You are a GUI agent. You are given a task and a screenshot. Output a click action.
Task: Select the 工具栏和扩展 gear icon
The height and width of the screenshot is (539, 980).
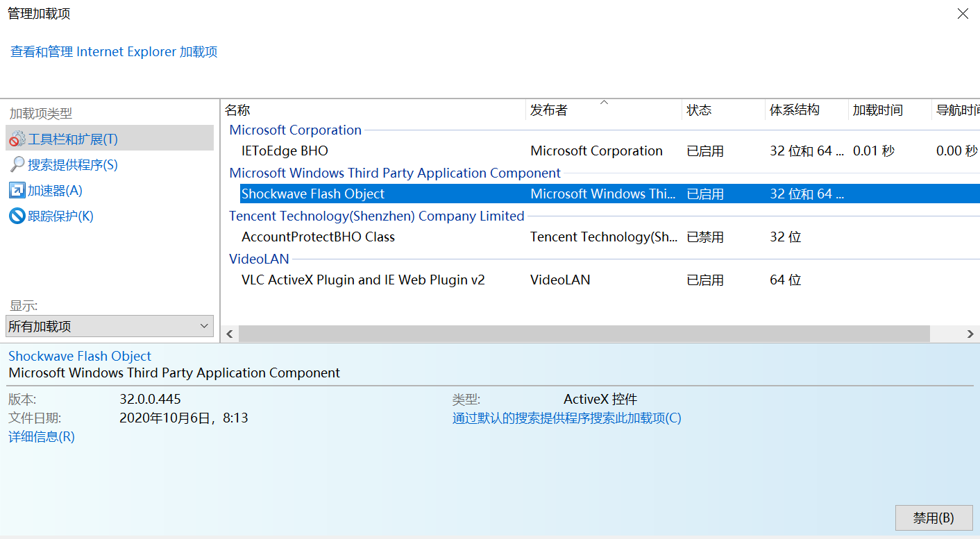coord(17,137)
